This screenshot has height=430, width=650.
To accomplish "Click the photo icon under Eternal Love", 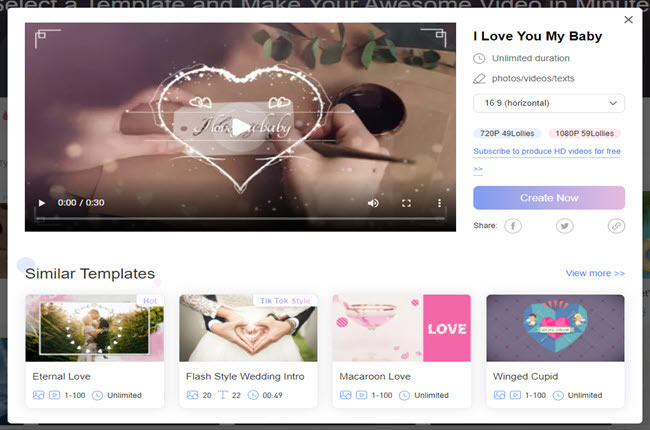I will (x=38, y=395).
